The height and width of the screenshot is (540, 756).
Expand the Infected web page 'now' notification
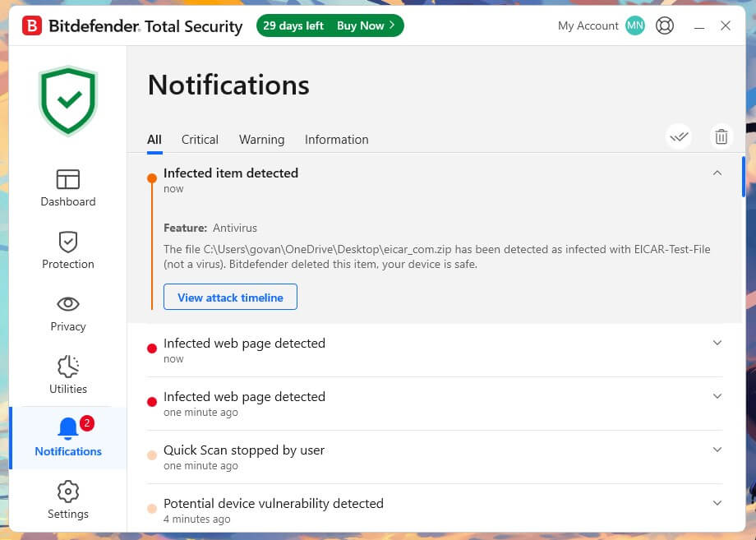pos(717,343)
